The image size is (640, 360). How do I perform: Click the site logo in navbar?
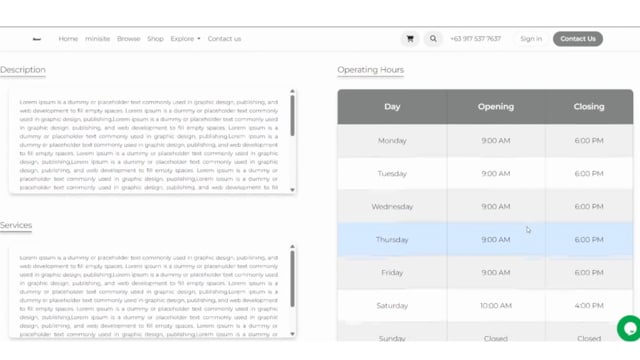(x=37, y=39)
